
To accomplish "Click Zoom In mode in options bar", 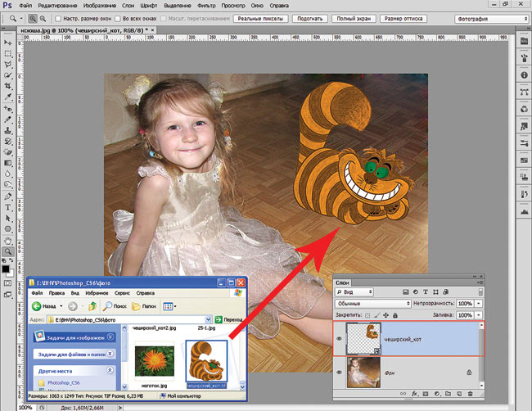I will (x=33, y=19).
